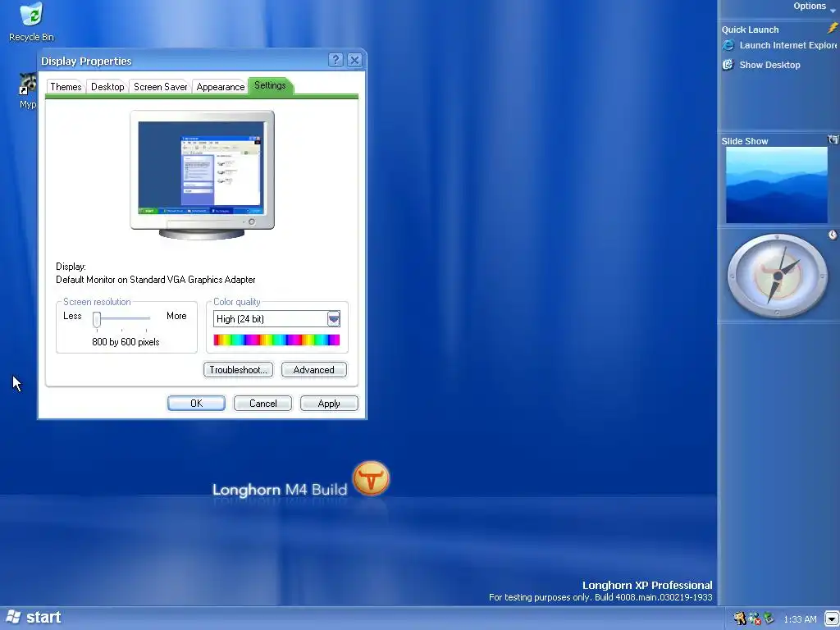Click the Slide Show heading in sidebar
This screenshot has width=840, height=630.
[x=745, y=141]
